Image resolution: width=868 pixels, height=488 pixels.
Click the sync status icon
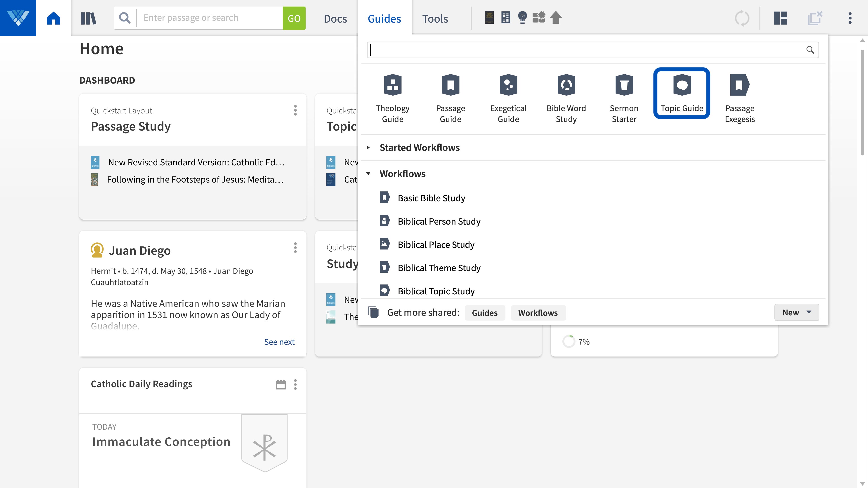tap(742, 18)
